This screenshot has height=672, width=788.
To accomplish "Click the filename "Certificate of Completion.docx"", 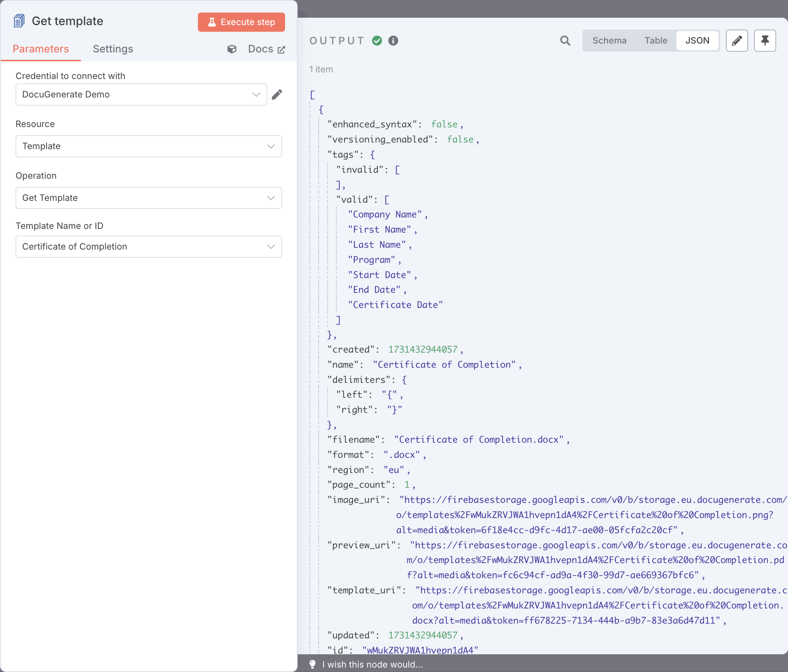I will 479,440.
